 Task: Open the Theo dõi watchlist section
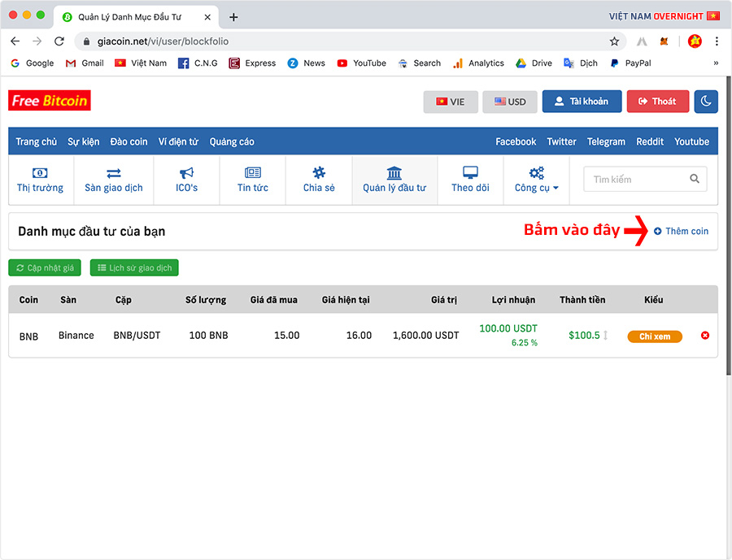pos(470,180)
